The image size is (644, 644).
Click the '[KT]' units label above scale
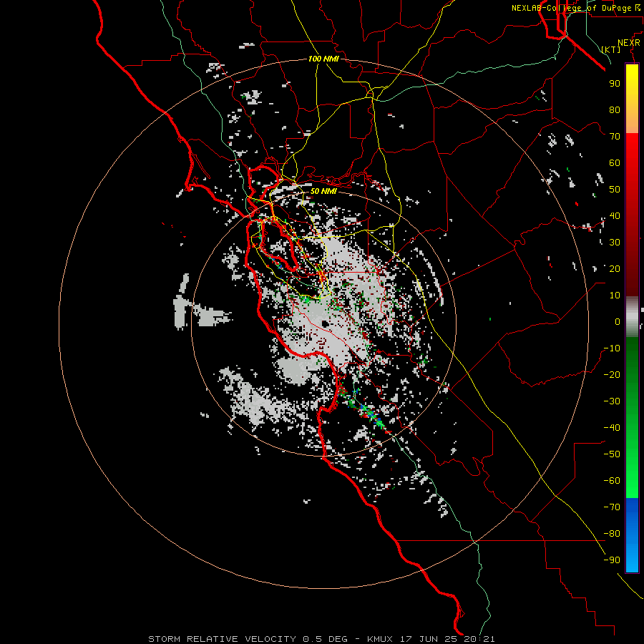click(611, 49)
